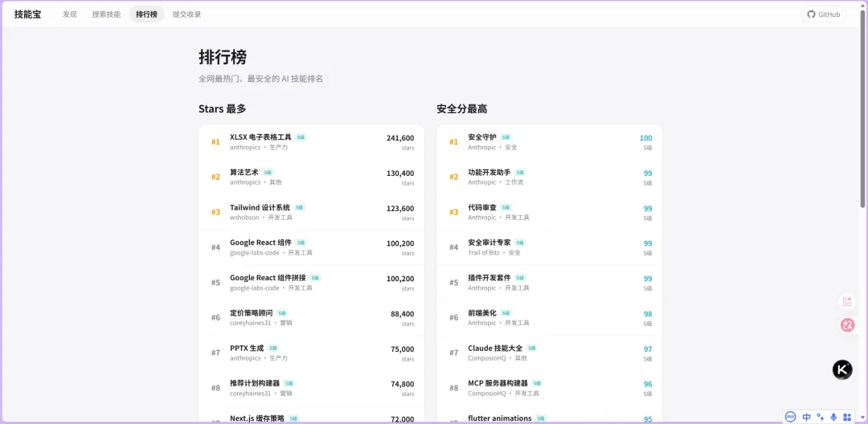
Task: Go to the 发现 tab
Action: [70, 14]
